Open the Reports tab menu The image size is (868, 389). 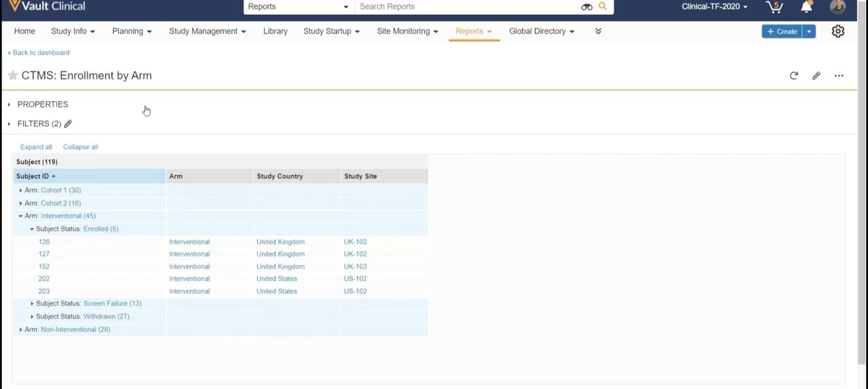pos(474,31)
